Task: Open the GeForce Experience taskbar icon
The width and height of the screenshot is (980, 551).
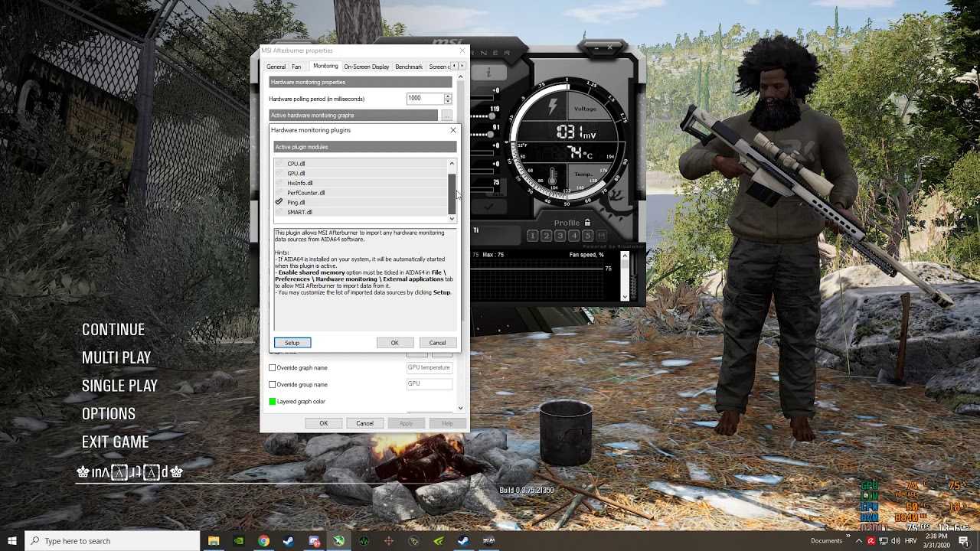Action: (x=439, y=541)
